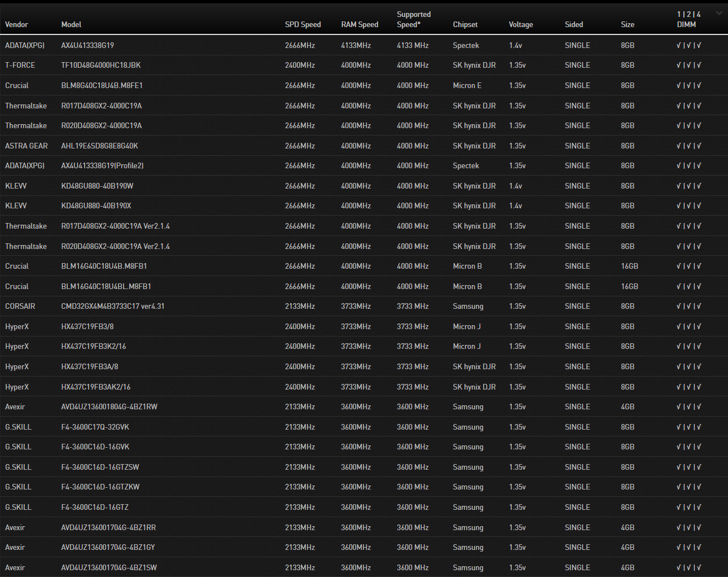Click Samsung chipset in F4-3600C17Q-32GVK row

(468, 427)
